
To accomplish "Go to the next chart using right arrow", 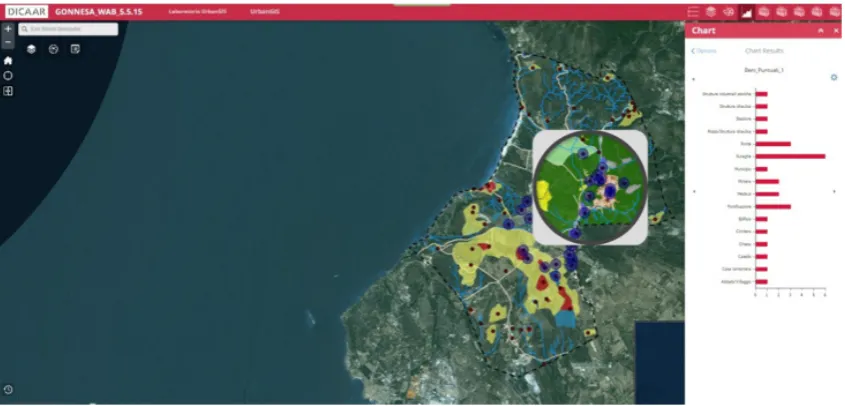I will pos(834,191).
